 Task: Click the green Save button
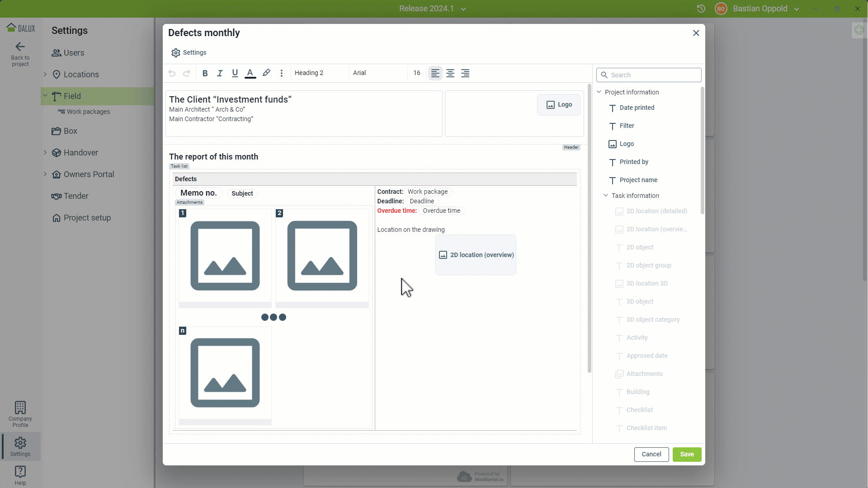click(687, 454)
